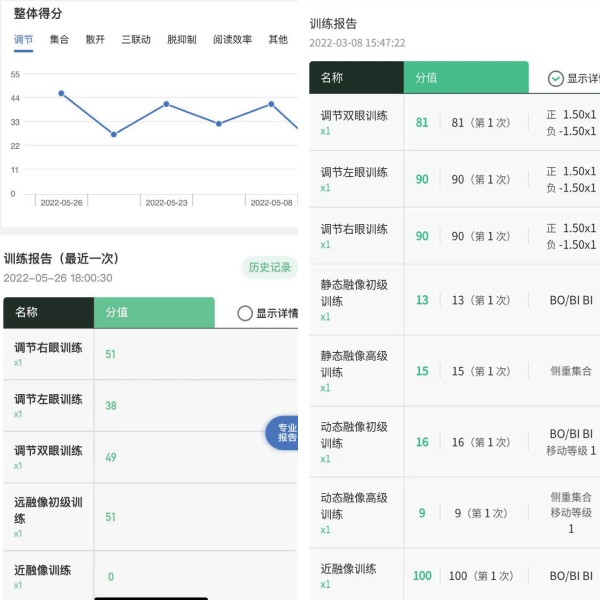Switch to the 其他 tab
The width and height of the screenshot is (600, 600).
278,39
